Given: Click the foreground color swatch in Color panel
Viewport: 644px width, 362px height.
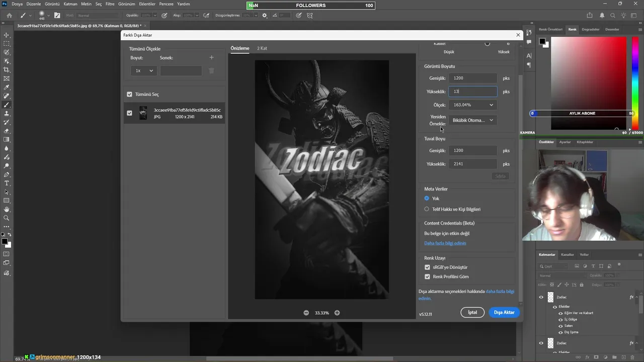Looking at the screenshot, I should tap(542, 41).
